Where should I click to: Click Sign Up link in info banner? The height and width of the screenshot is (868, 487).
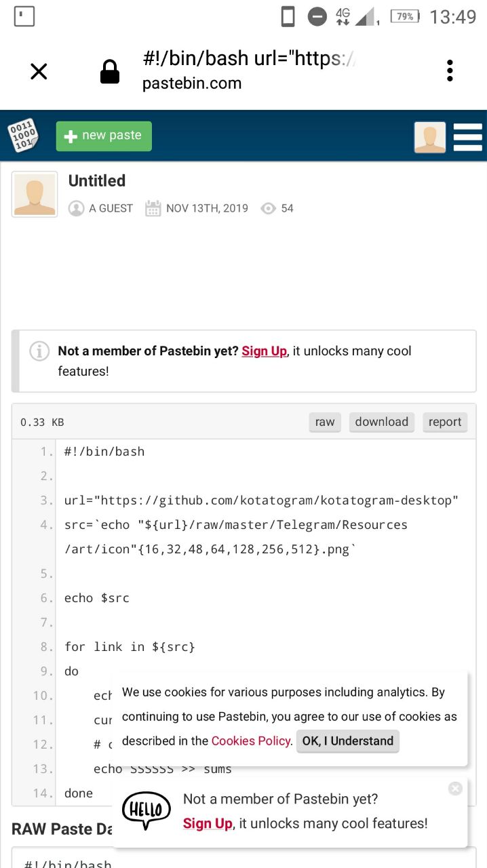pos(264,351)
